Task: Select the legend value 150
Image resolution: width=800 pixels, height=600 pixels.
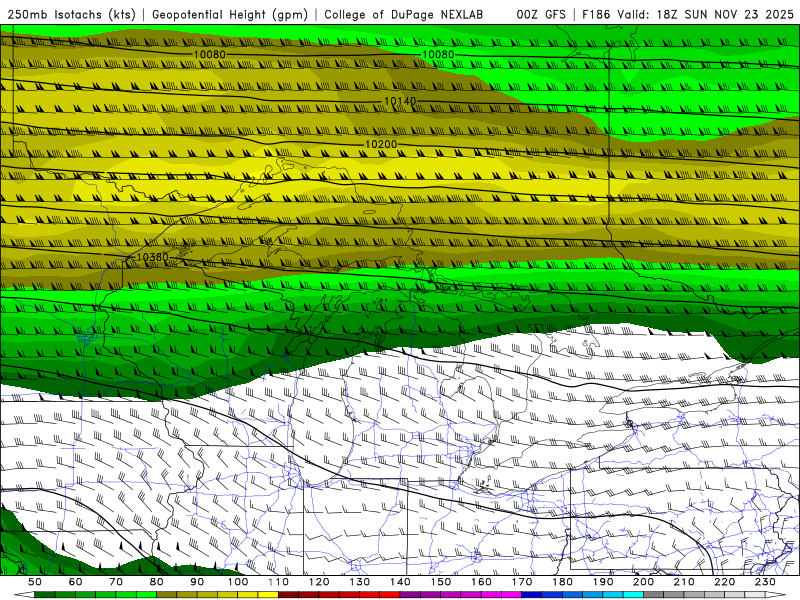Action: [x=441, y=582]
